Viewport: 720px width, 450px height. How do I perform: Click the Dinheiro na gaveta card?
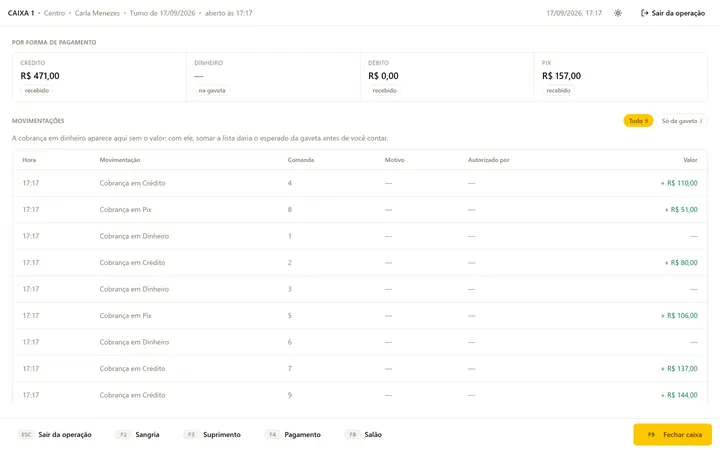(273, 77)
